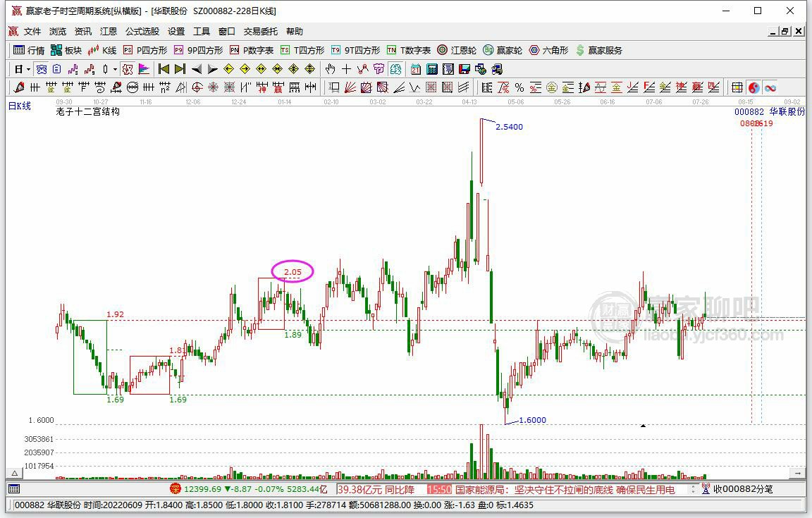Open the 9T四方形 tool
Screen dimensions: 812x518
coord(355,50)
